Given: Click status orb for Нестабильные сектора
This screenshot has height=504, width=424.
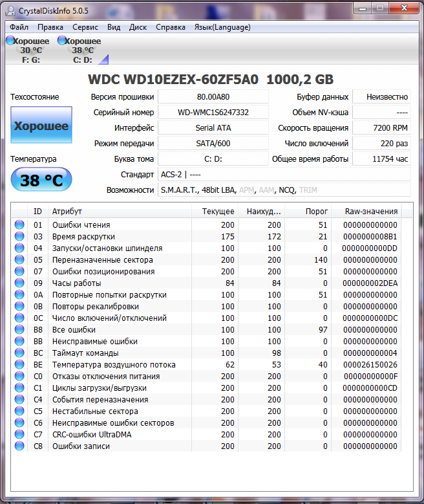Looking at the screenshot, I should (19, 411).
